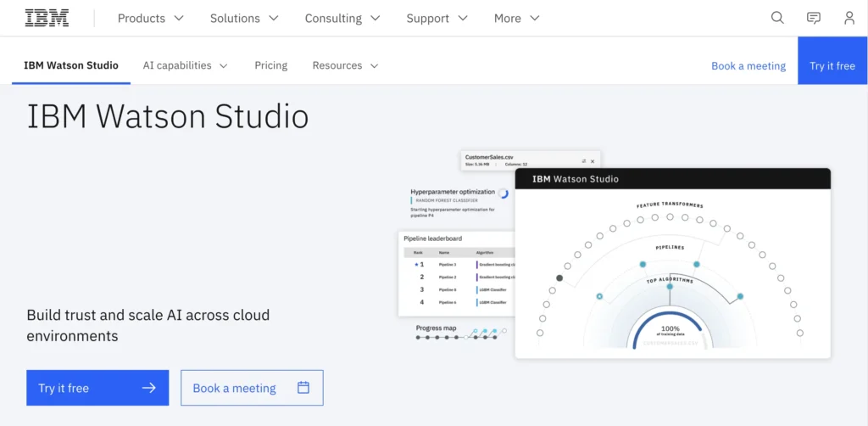Screen dimensions: 868x426
Task: Expand the Support menu
Action: (437, 19)
